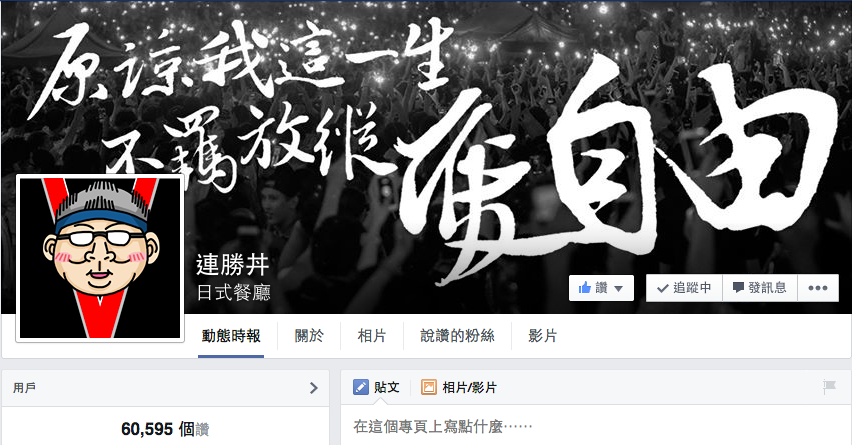The height and width of the screenshot is (445, 852).
Task: Click the 60,595 個讚 likes count
Action: (x=165, y=429)
